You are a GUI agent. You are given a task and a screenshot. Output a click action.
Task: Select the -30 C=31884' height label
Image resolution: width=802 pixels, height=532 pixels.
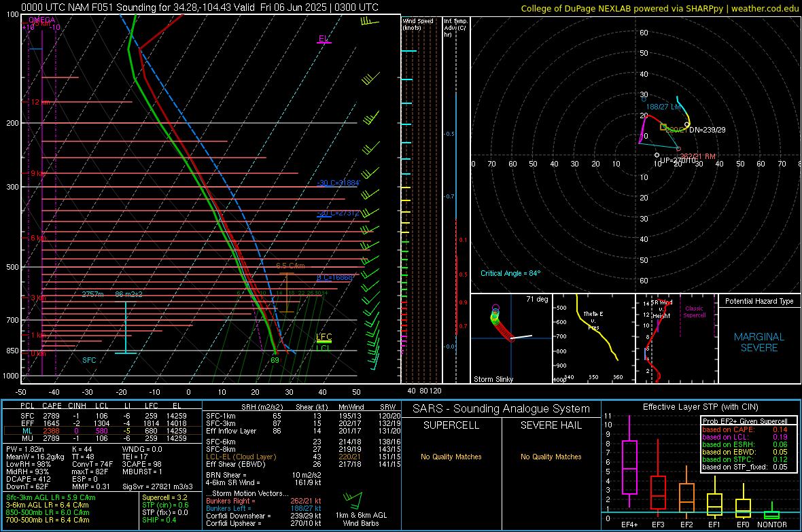click(338, 183)
